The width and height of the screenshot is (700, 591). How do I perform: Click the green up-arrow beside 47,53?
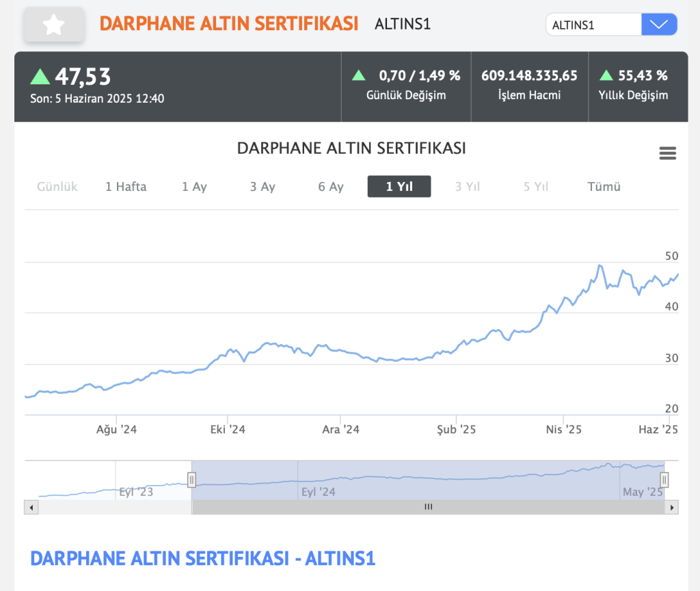[x=40, y=76]
